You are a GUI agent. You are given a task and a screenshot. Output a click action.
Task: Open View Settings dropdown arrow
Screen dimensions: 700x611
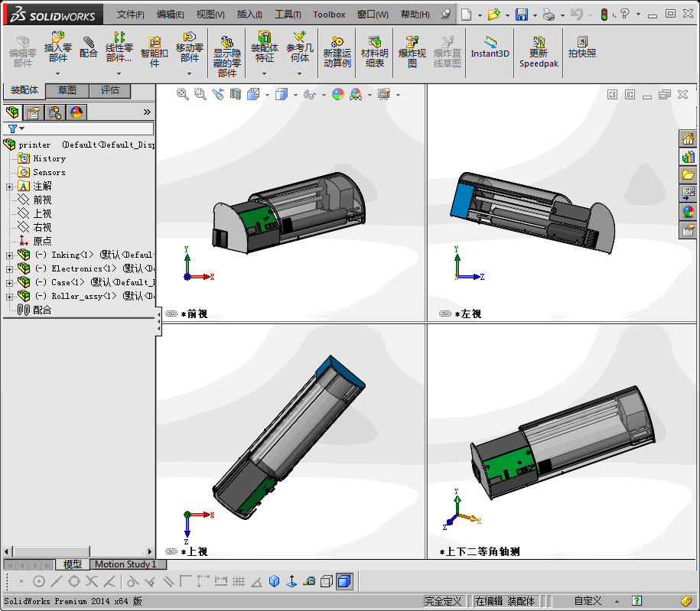point(398,95)
